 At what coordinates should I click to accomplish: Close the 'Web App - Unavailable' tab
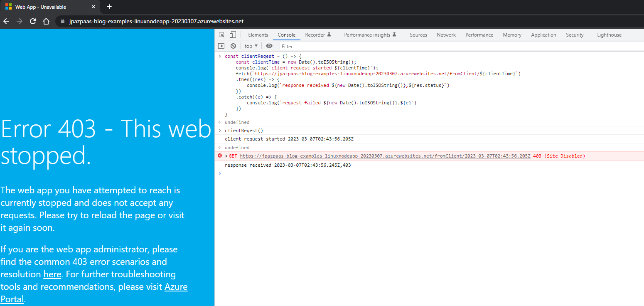coord(93,7)
